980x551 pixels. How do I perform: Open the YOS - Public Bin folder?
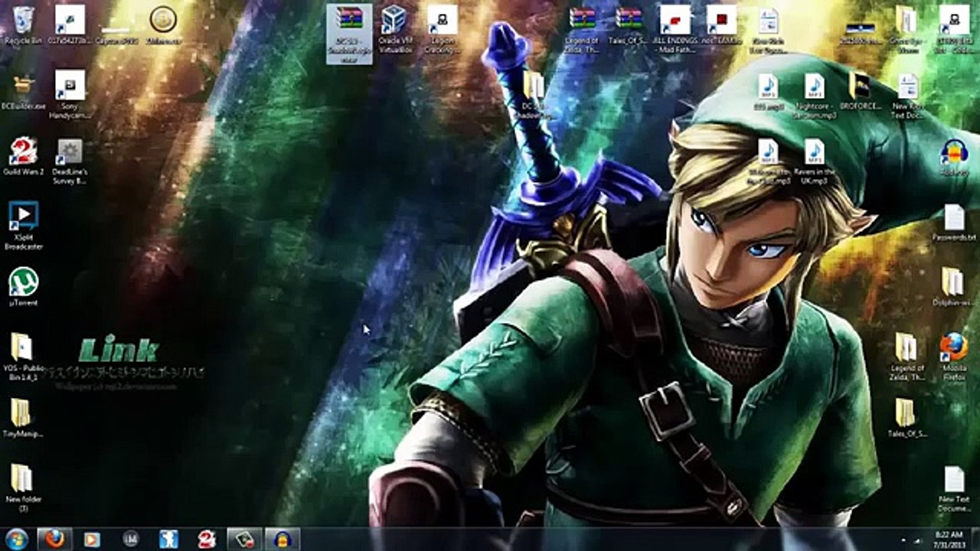[23, 357]
